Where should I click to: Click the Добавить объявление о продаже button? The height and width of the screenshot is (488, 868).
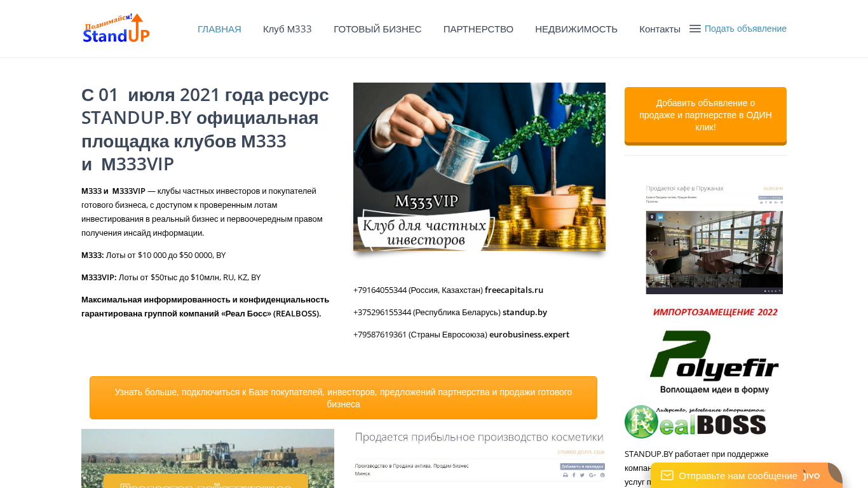[705, 115]
